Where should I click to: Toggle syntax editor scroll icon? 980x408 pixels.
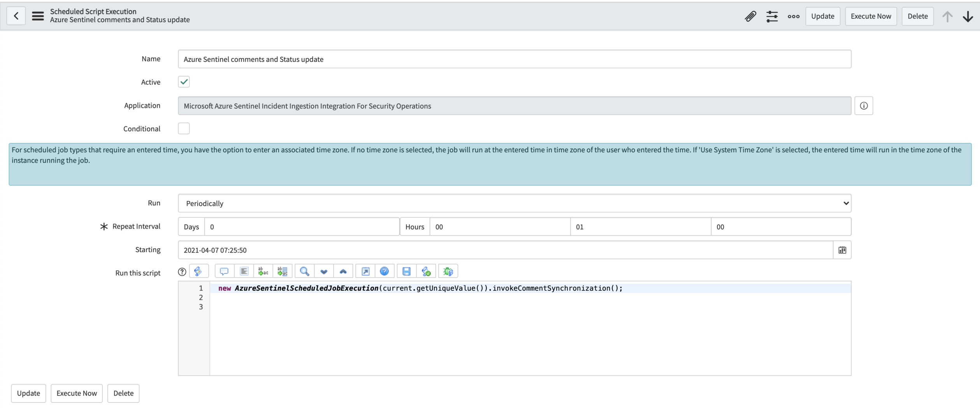(x=198, y=271)
